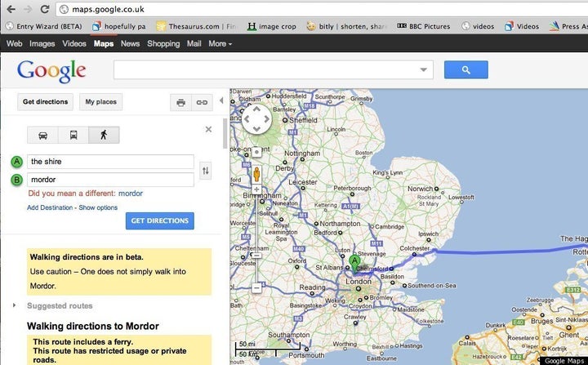The width and height of the screenshot is (588, 365).
Task: Click the 'mordor' destination field
Action: coord(110,180)
